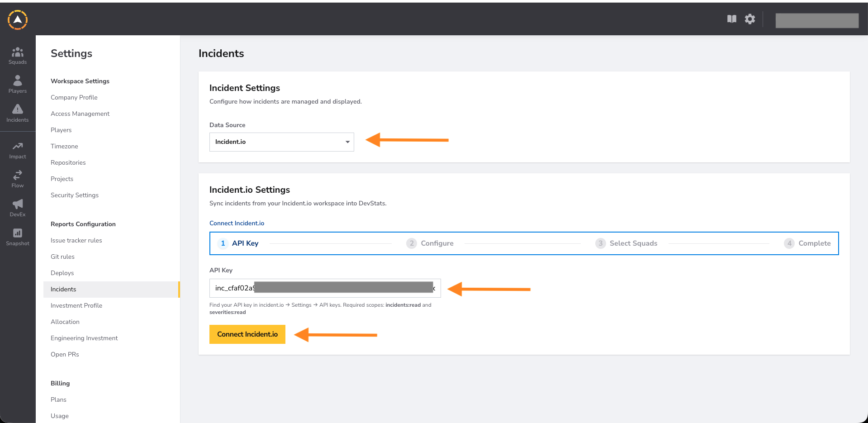Click the Reports Configuration heading
The image size is (868, 423).
[x=83, y=224]
